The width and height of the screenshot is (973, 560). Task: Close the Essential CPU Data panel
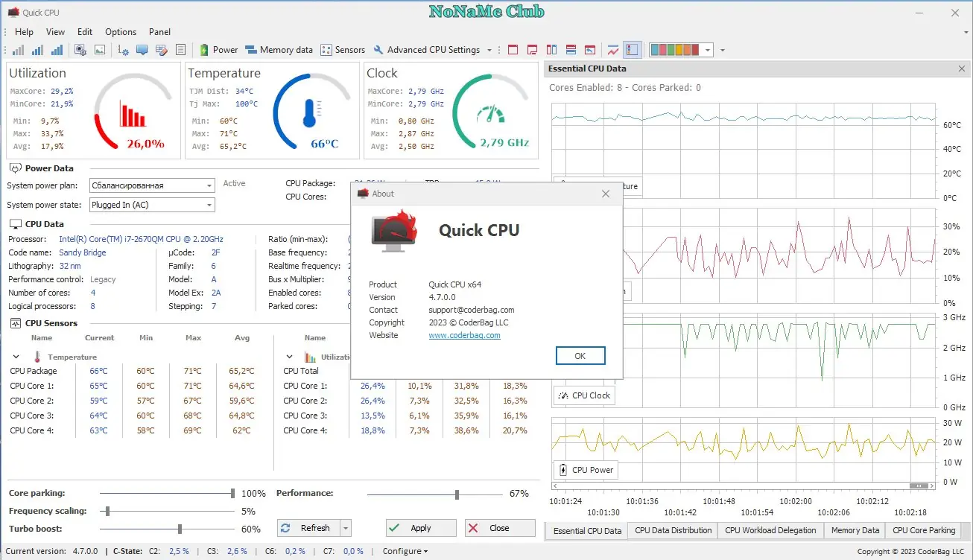click(x=962, y=69)
